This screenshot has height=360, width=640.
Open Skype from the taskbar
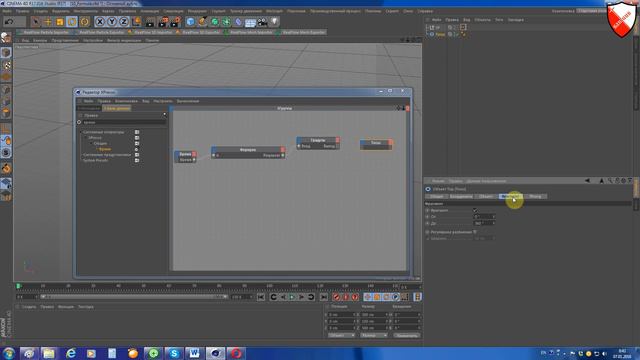(x=174, y=353)
